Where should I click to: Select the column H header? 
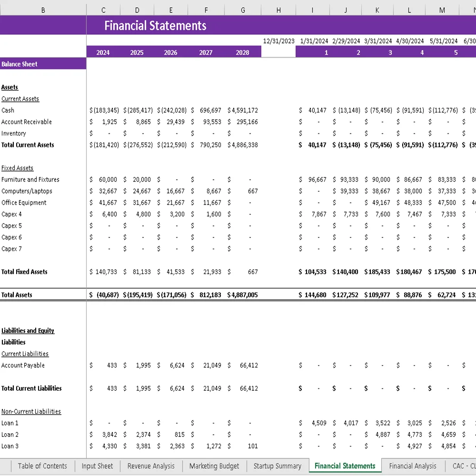point(278,10)
